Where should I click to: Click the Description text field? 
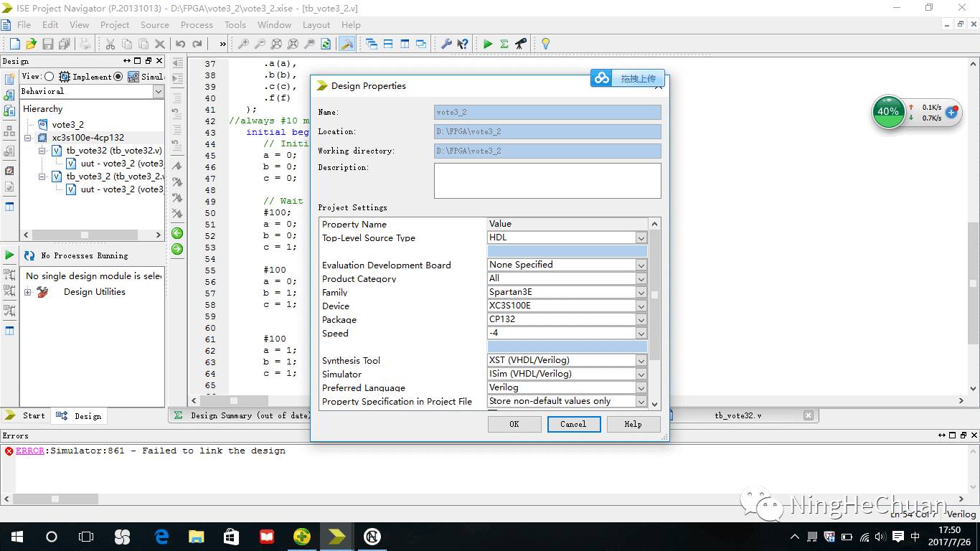[x=547, y=180]
